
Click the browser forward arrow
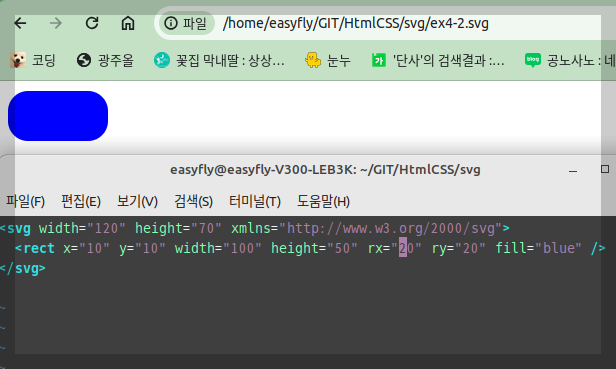(56, 23)
